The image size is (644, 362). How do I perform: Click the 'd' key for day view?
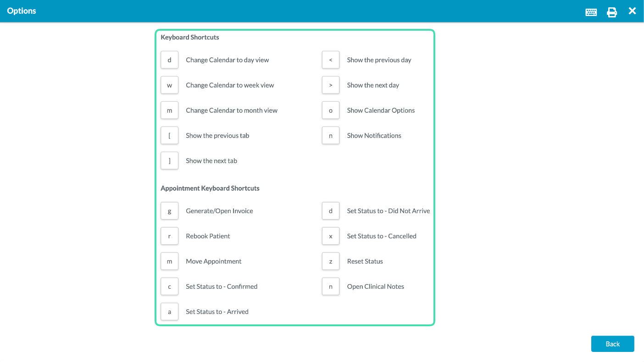click(169, 60)
